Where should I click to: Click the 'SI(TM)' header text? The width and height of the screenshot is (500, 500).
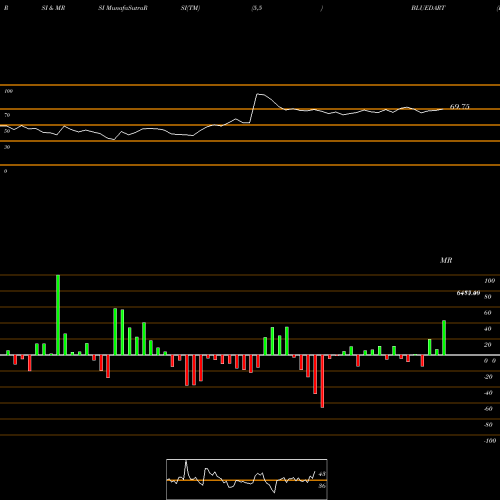190,8
